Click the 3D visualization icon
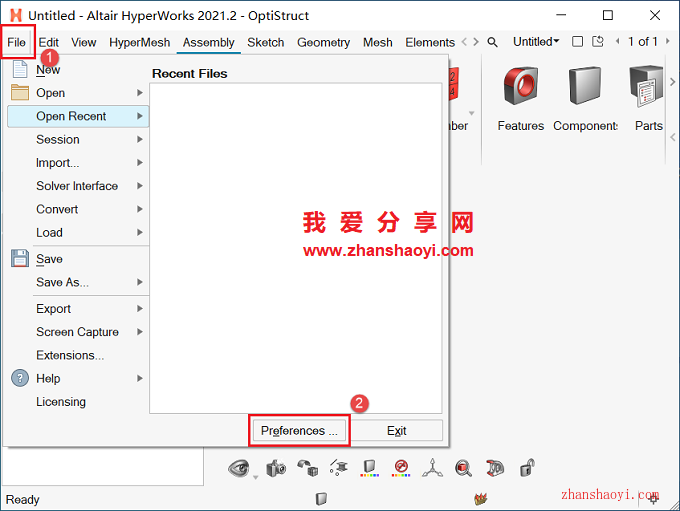680x511 pixels. pos(495,468)
